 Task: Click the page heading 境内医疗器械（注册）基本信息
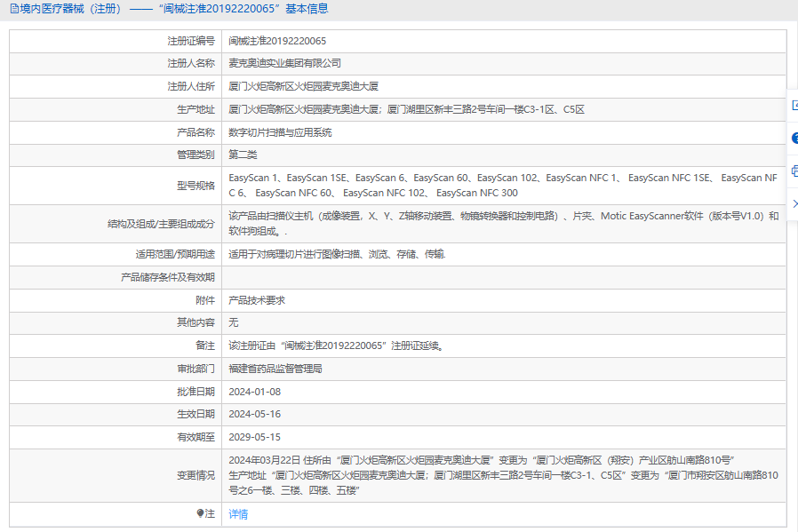point(174,9)
